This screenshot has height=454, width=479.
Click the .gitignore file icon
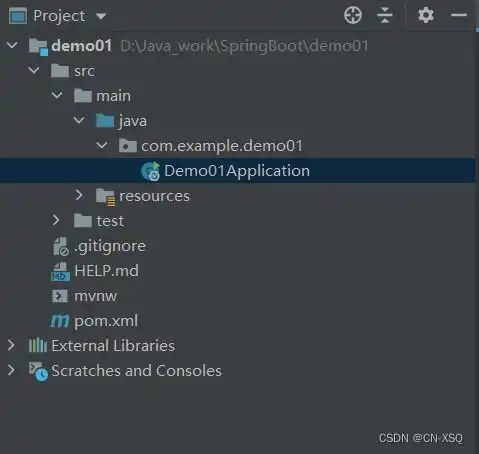[x=61, y=246]
